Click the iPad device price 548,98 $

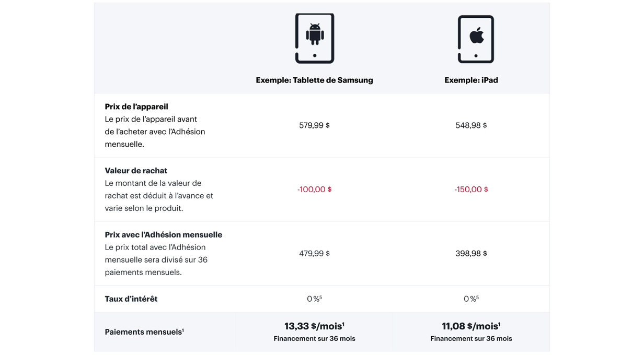click(471, 125)
